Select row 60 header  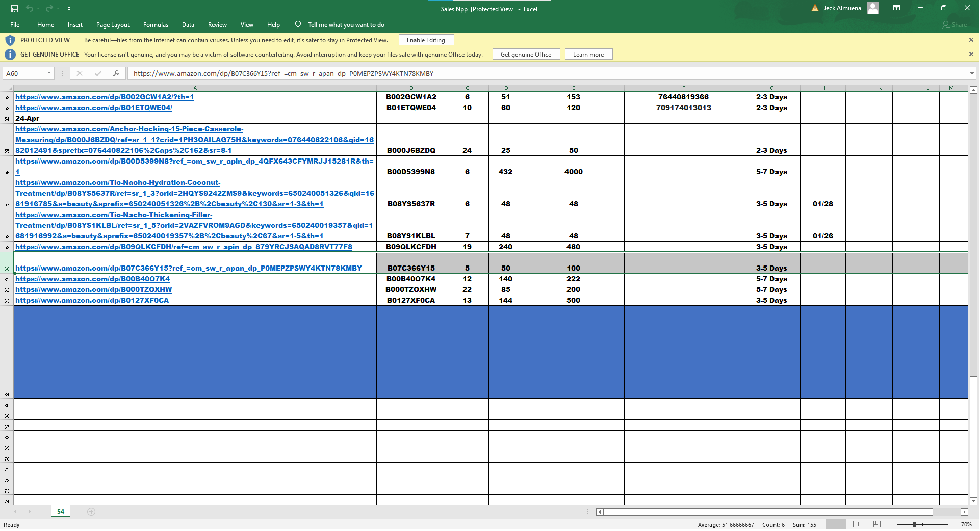tap(7, 263)
